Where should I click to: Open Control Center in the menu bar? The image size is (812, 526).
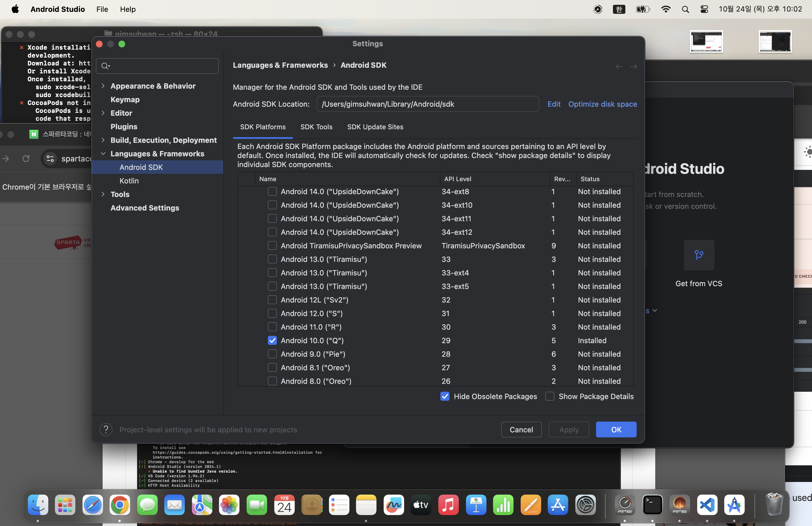coord(704,9)
